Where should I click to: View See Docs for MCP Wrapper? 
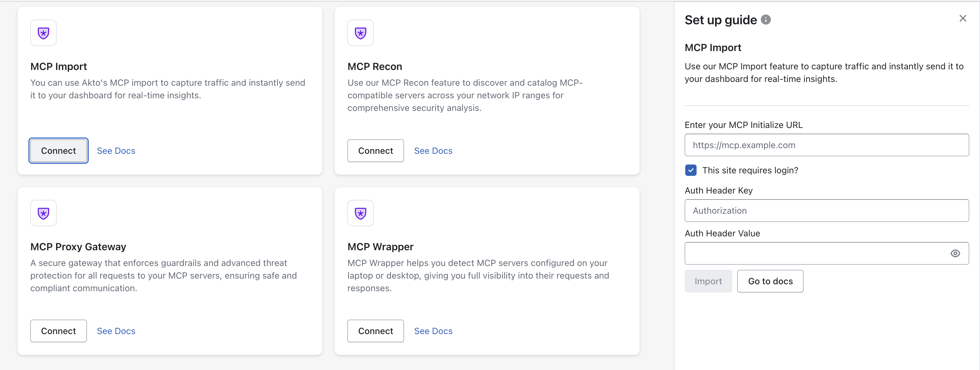(433, 331)
